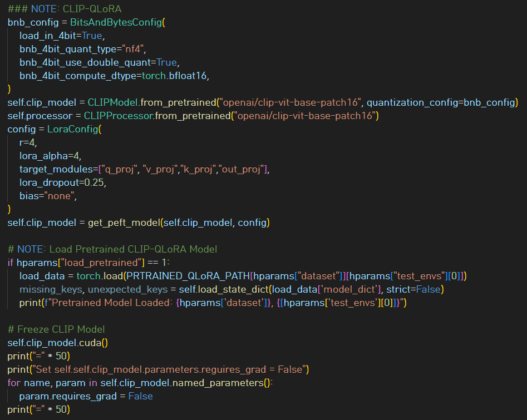Click "quantization_config=bnb_config" argument
Screen dimensions: 527x420
(x=441, y=102)
